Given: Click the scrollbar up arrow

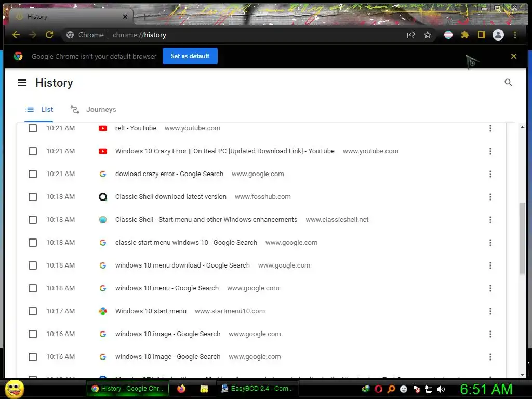Looking at the screenshot, I should pyautogui.click(x=522, y=127).
